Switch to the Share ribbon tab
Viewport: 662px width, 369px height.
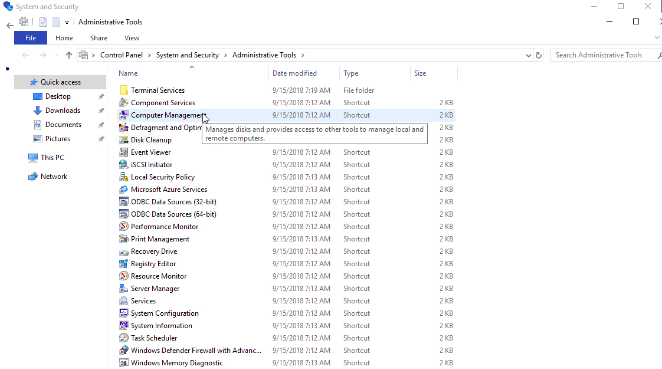click(99, 38)
